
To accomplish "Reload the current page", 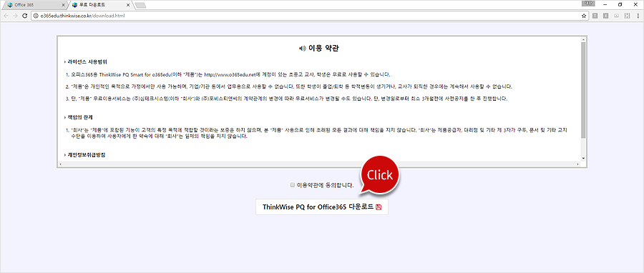I will (24, 16).
